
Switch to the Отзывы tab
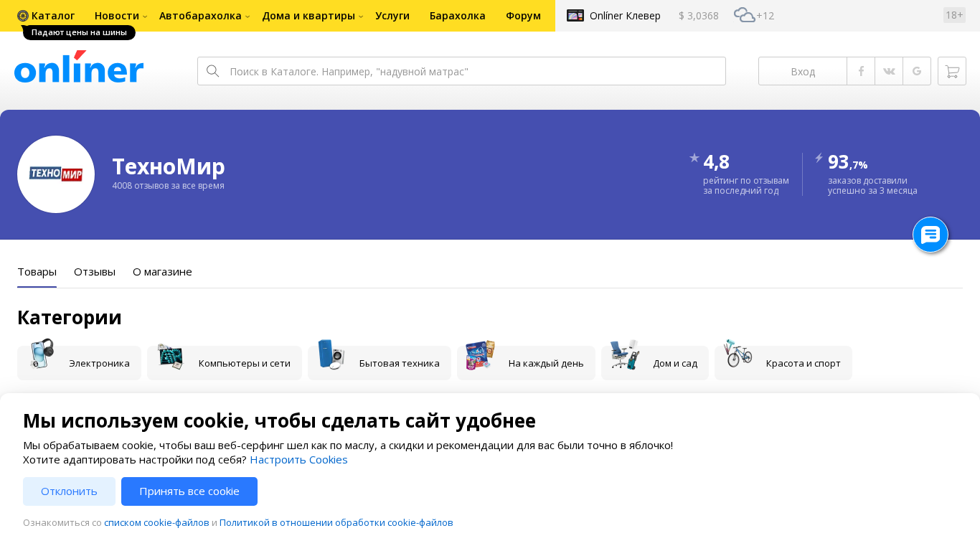click(95, 272)
